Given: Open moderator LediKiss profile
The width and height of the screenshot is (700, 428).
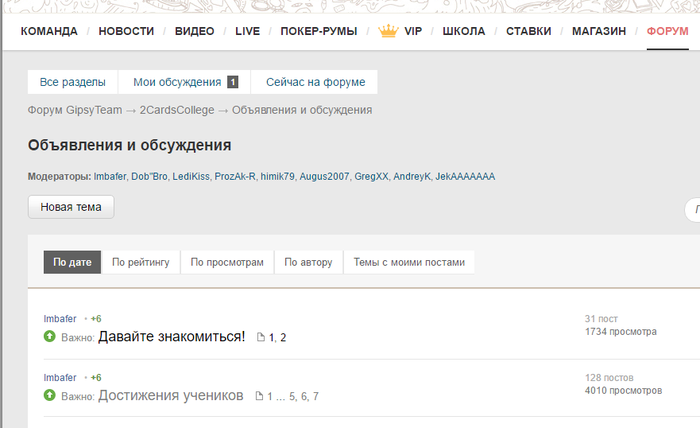Looking at the screenshot, I should coord(191,176).
